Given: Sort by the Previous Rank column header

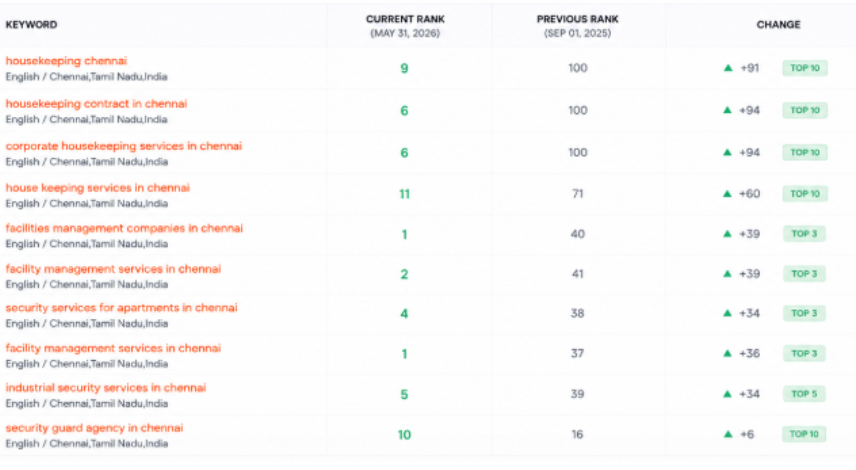Looking at the screenshot, I should [578, 19].
